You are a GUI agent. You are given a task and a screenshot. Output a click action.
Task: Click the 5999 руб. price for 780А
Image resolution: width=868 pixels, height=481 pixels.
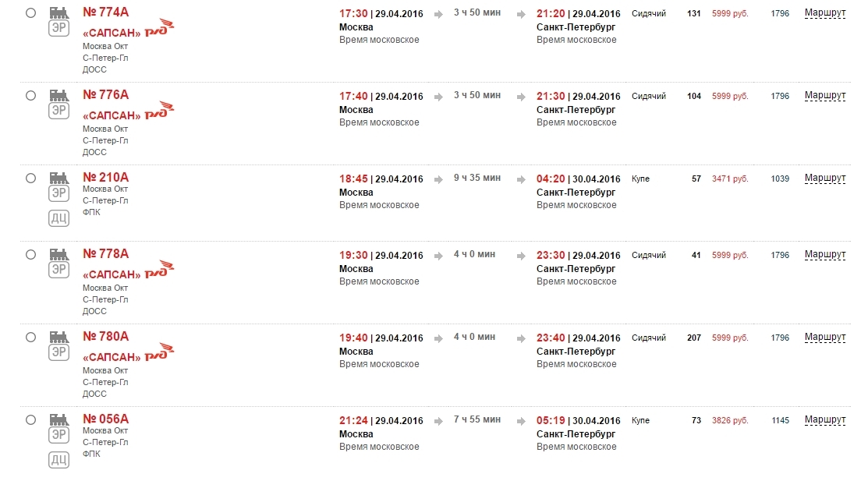pyautogui.click(x=729, y=338)
